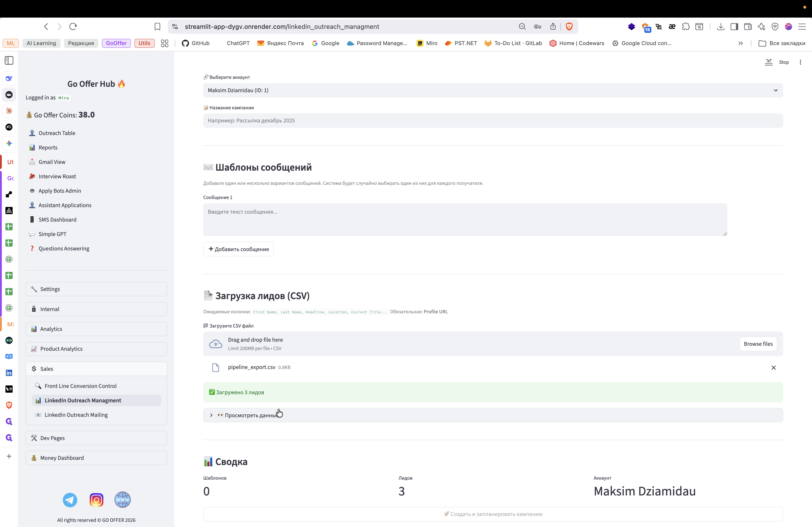Open the browser downloads icon
The image size is (812, 527).
[721, 27]
